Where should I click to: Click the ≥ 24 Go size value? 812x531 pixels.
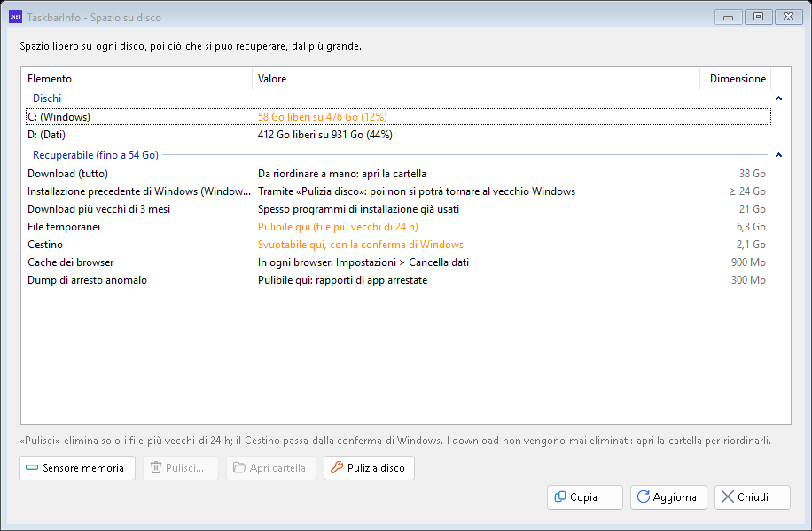click(747, 191)
